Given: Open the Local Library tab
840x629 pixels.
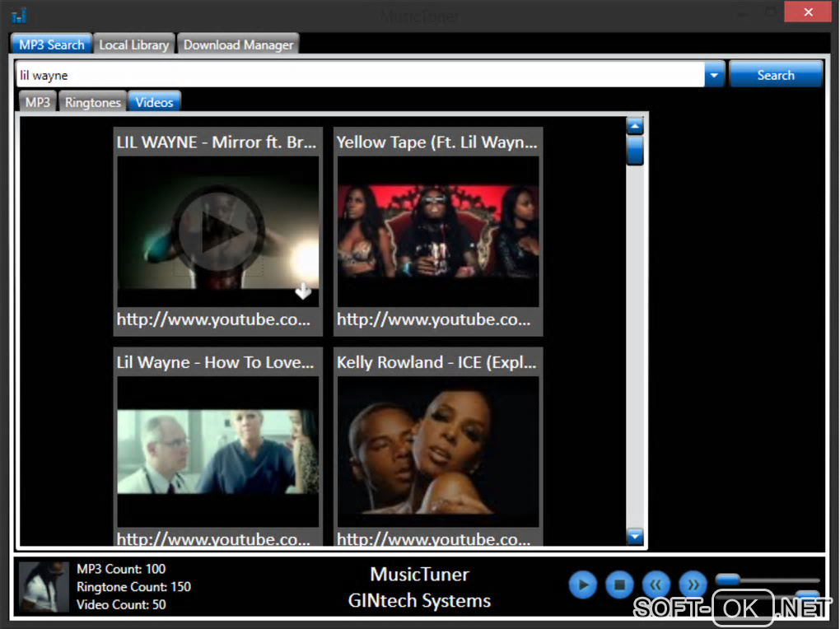Looking at the screenshot, I should pos(134,44).
